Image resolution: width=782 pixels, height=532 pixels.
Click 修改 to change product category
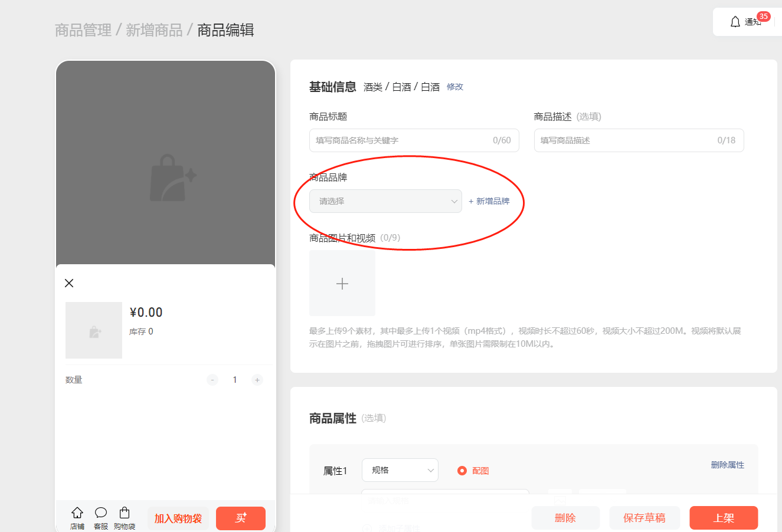click(x=455, y=87)
